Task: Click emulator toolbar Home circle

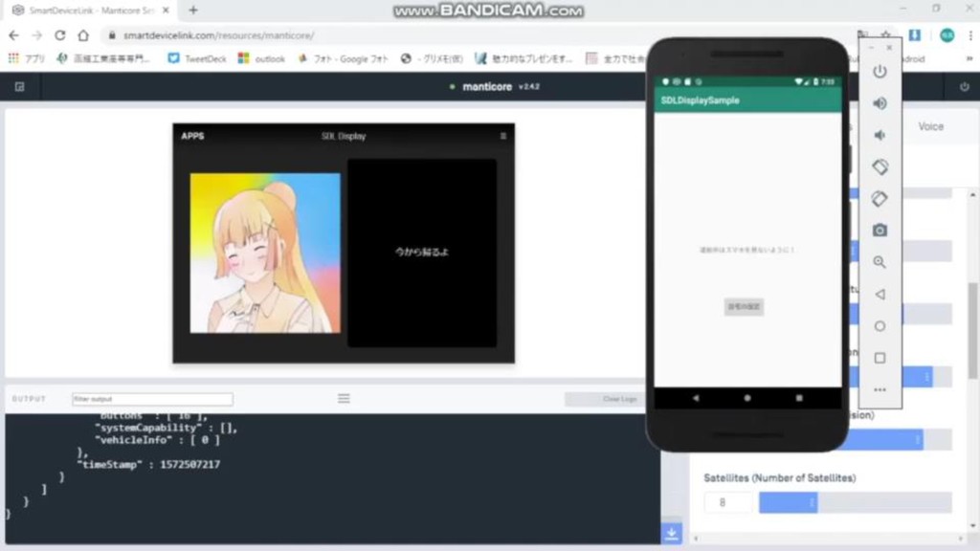Action: [880, 326]
